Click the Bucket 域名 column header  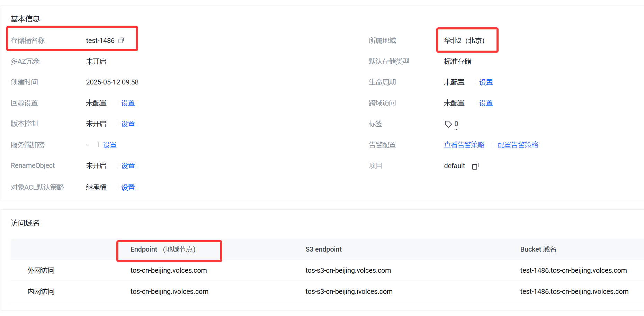pyautogui.click(x=538, y=250)
